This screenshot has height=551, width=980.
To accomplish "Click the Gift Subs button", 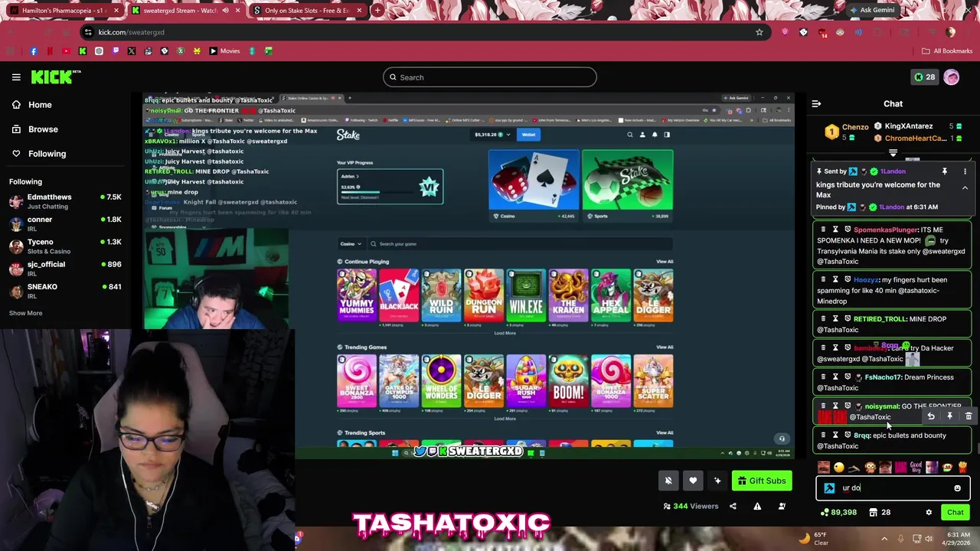I will coord(760,481).
